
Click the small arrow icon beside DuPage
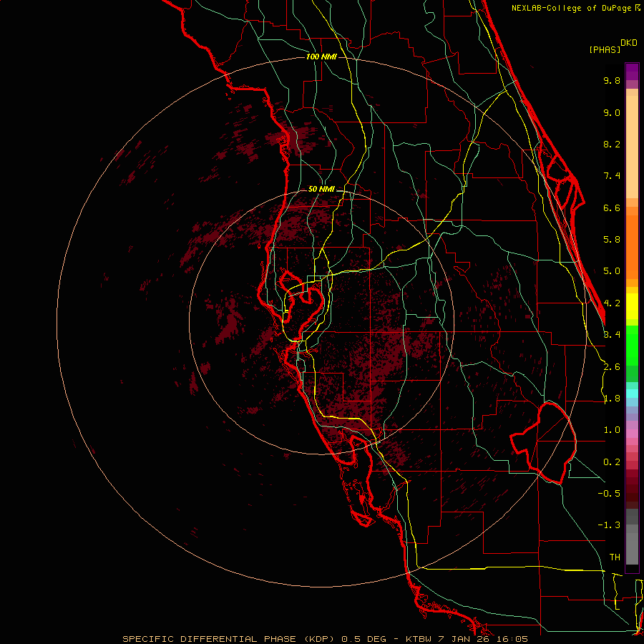click(637, 8)
